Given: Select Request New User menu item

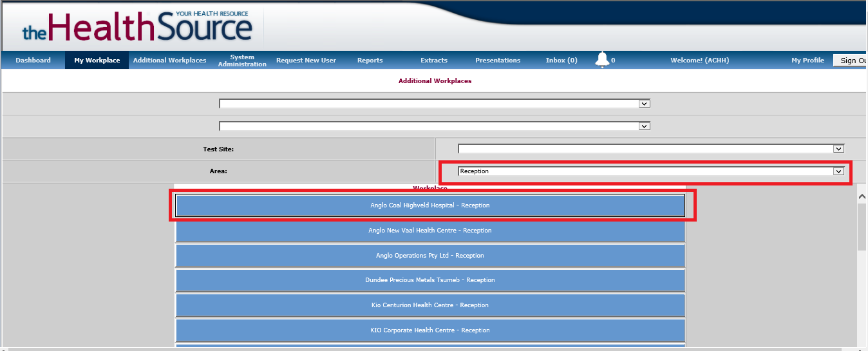Looking at the screenshot, I should [306, 61].
